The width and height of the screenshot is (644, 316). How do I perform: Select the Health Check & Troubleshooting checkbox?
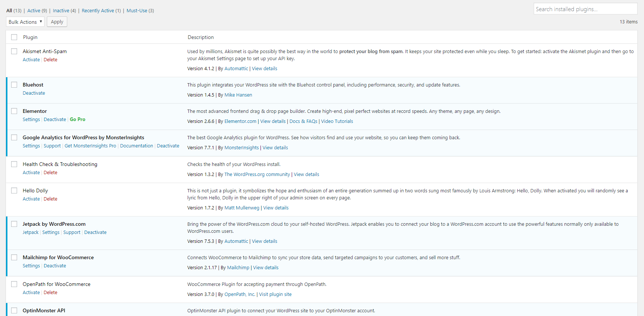click(x=14, y=164)
